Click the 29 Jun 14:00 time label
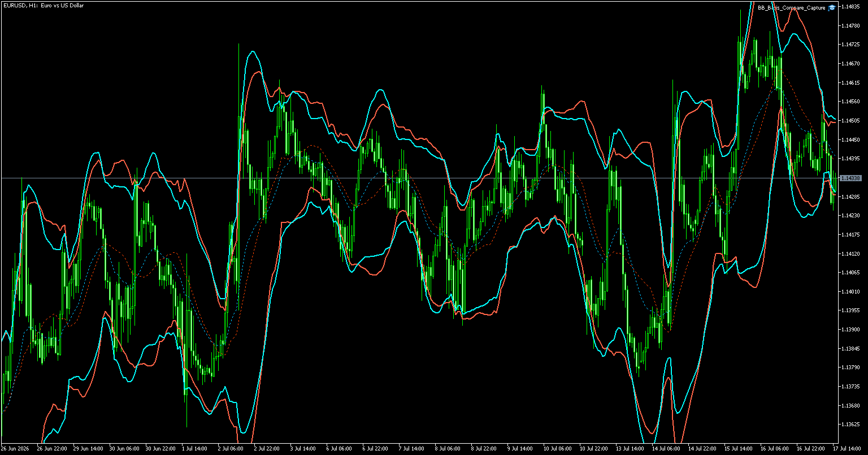This screenshot has width=868, height=455. pyautogui.click(x=88, y=449)
